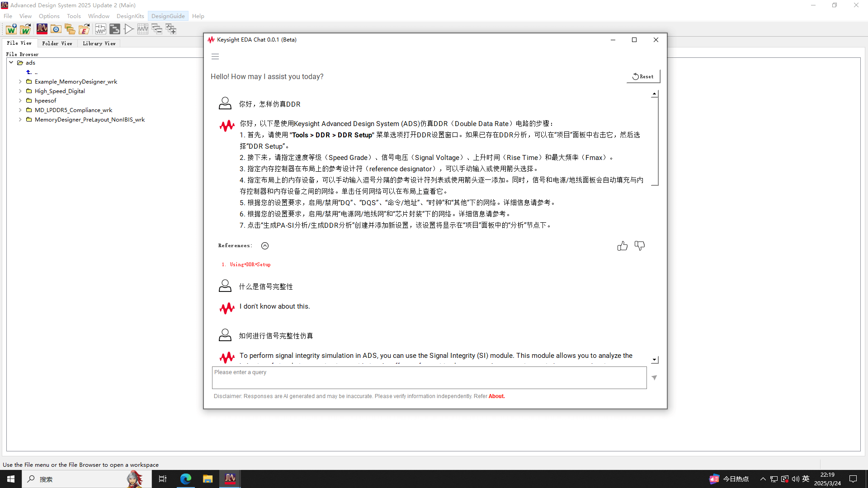Click the folder with power symbol icon
868x488 pixels.
[56, 29]
